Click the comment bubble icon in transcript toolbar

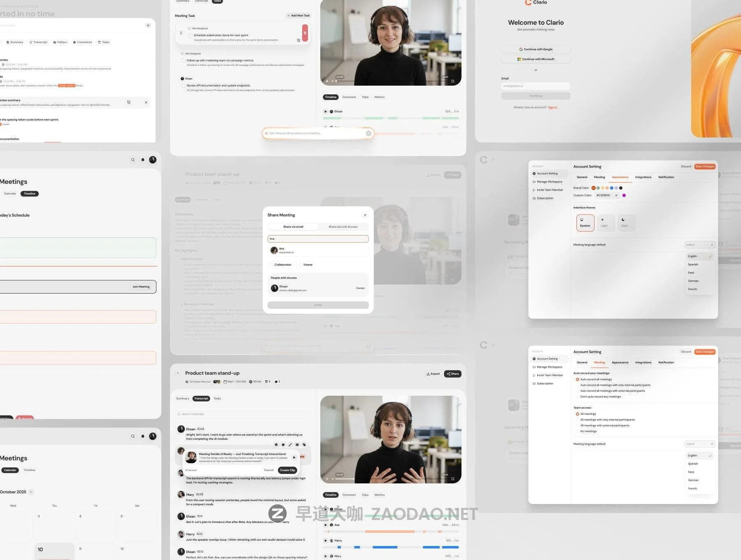pyautogui.click(x=283, y=445)
